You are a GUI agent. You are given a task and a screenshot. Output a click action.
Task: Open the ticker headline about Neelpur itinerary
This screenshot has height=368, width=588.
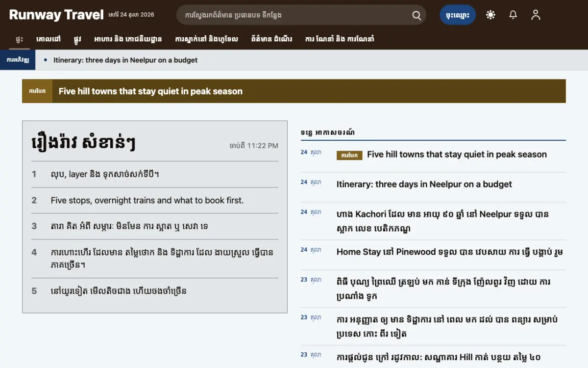click(125, 60)
